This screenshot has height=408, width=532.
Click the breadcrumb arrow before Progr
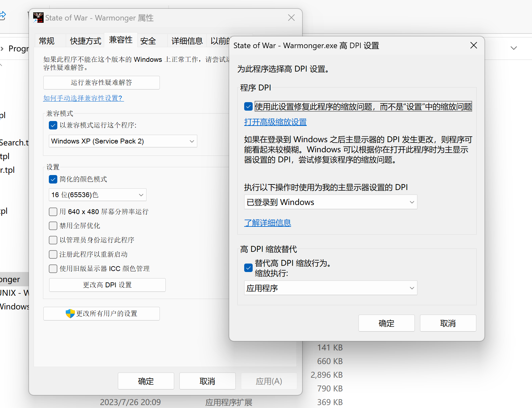click(x=2, y=49)
